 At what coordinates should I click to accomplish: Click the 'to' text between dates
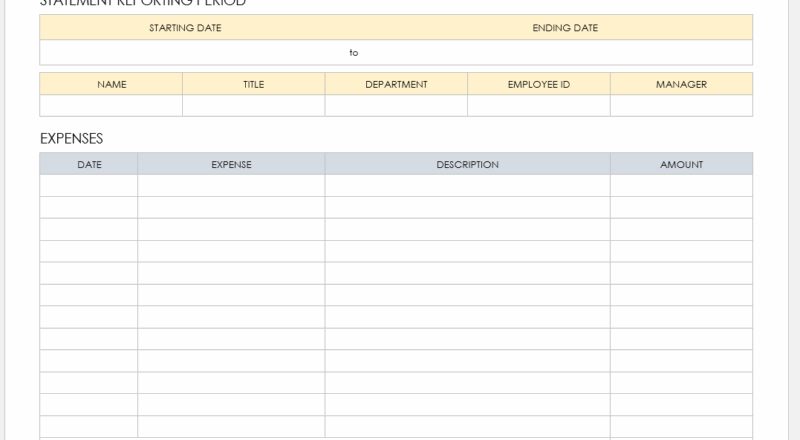pyautogui.click(x=354, y=53)
